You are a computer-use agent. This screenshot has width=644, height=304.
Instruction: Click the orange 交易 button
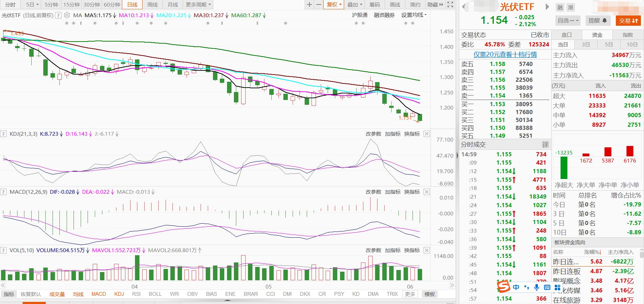628,21
